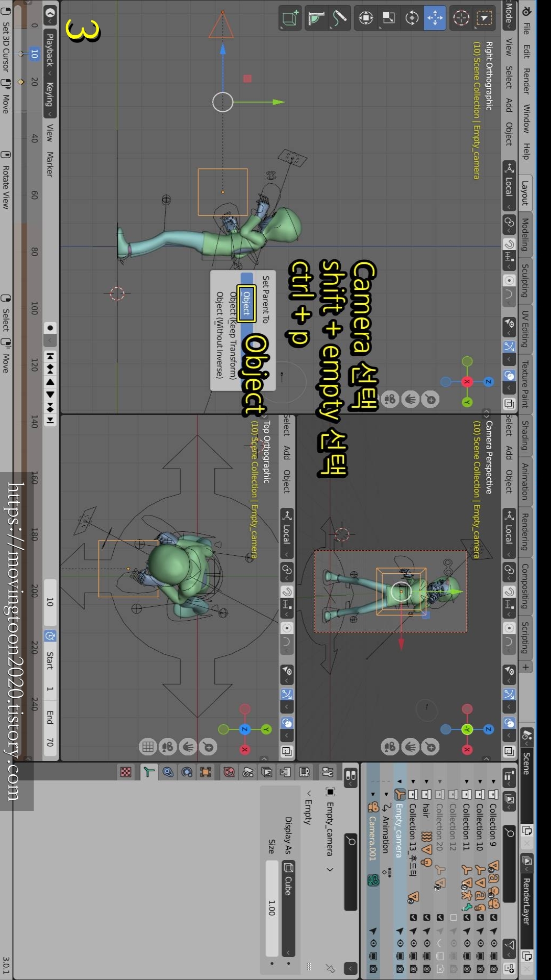Select the Select Box tool in toolbar
Image resolution: width=551 pixels, height=980 pixels.
coord(484,18)
